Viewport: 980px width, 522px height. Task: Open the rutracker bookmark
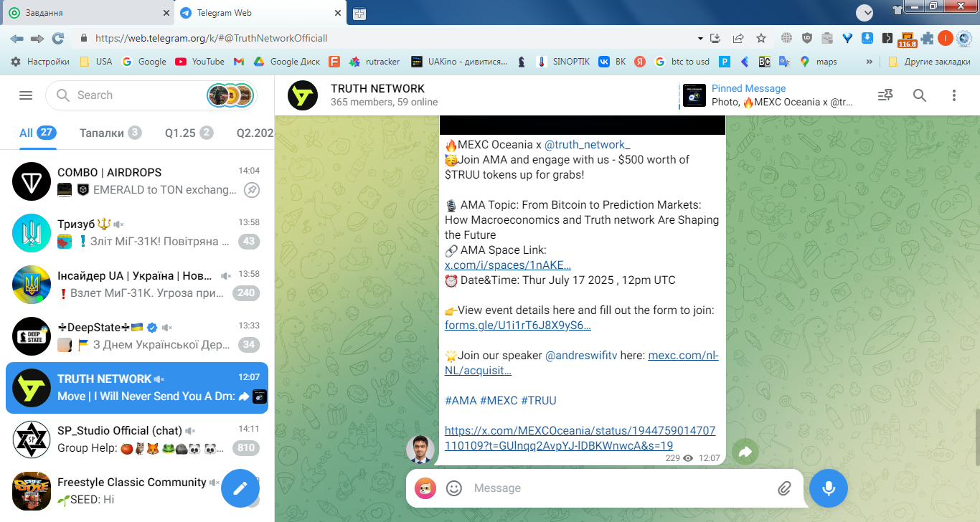376,62
